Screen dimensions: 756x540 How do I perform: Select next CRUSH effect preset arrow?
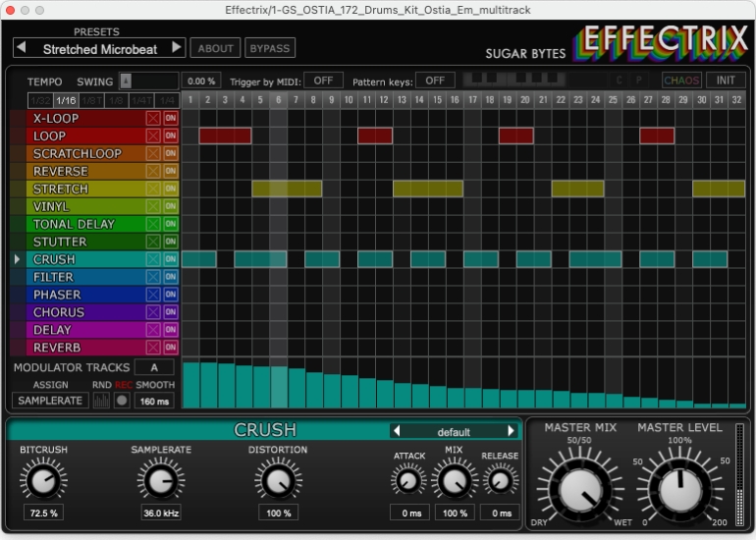511,431
